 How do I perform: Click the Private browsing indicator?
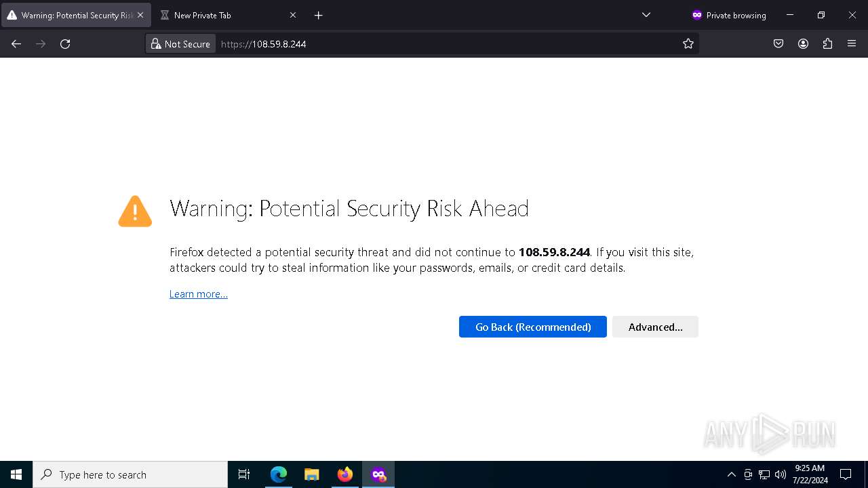pos(728,15)
